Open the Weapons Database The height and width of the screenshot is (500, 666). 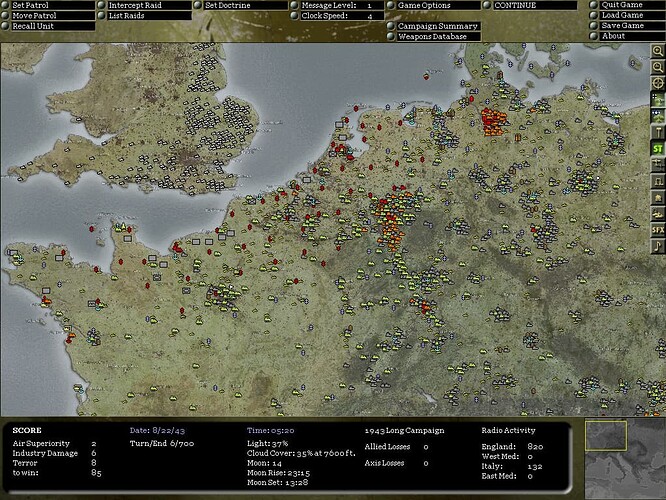click(x=433, y=37)
